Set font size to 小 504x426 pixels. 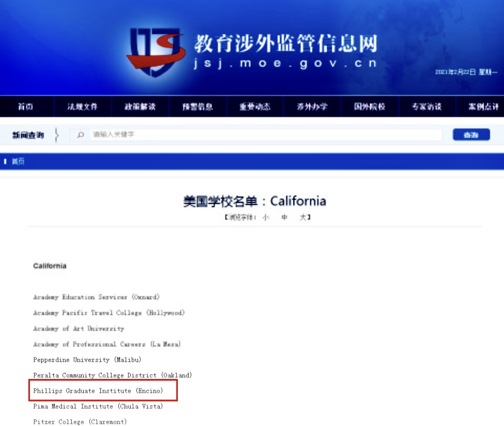click(x=266, y=218)
